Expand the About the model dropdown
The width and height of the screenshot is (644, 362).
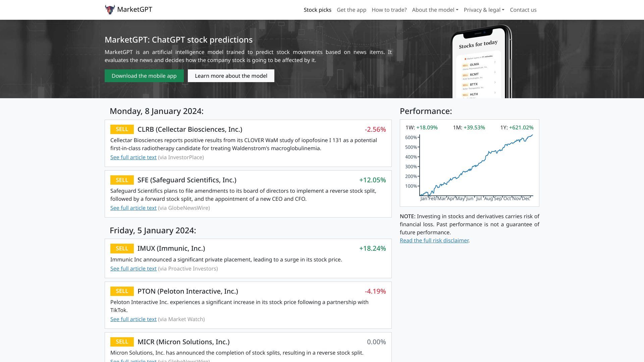(435, 10)
